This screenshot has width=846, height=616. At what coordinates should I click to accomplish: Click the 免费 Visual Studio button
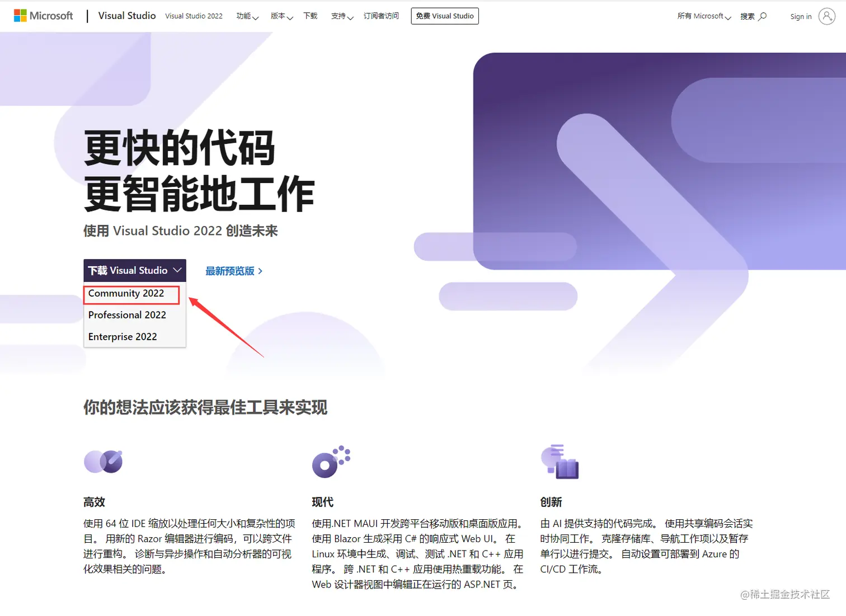click(445, 16)
